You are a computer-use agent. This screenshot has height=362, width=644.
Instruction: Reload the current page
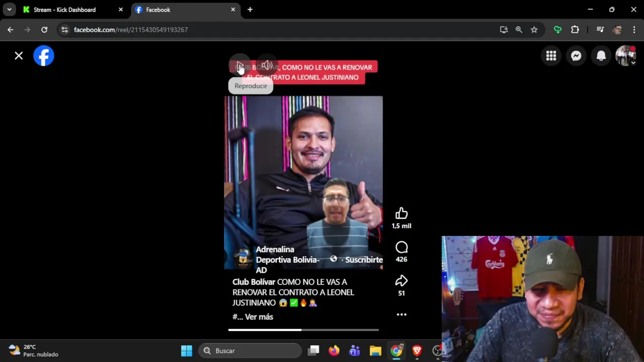click(x=44, y=30)
